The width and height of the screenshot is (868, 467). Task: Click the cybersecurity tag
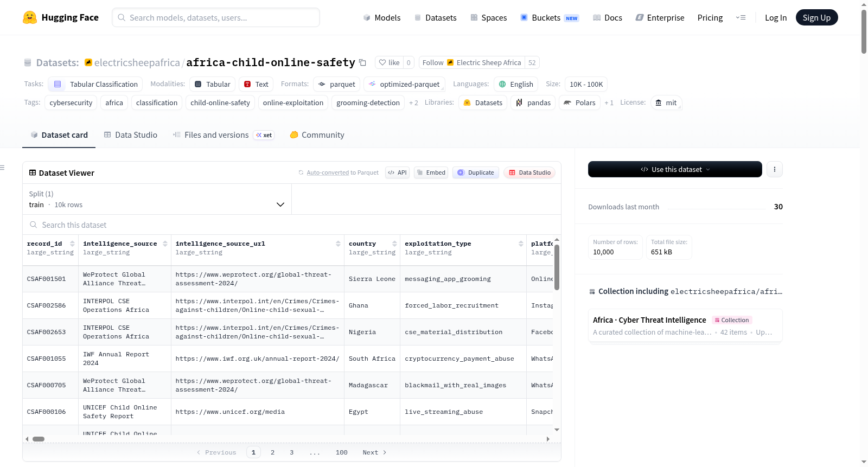click(x=71, y=103)
